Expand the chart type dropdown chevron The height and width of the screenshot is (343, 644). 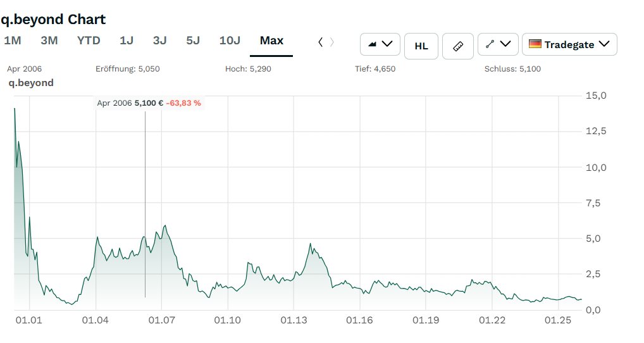click(x=388, y=44)
